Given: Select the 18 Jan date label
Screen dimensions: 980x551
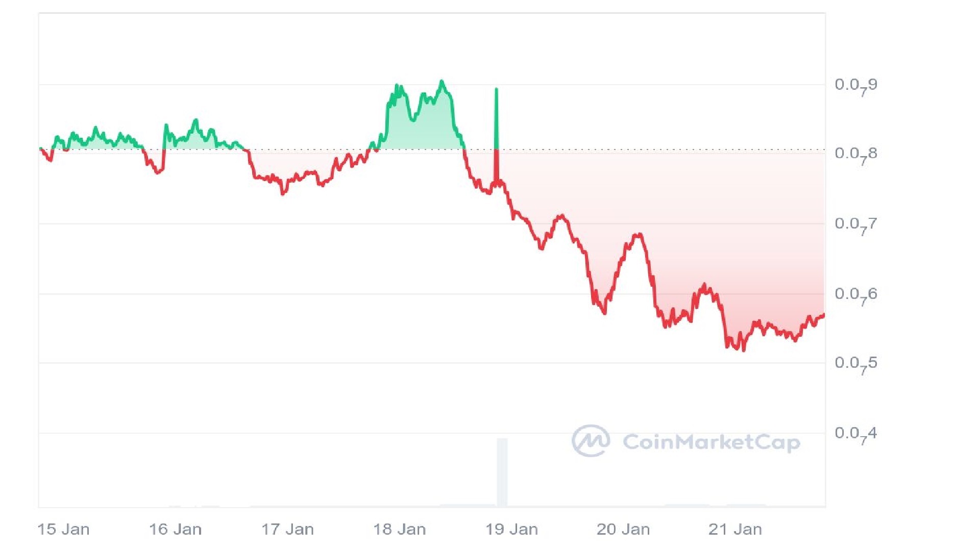Looking at the screenshot, I should point(399,529).
